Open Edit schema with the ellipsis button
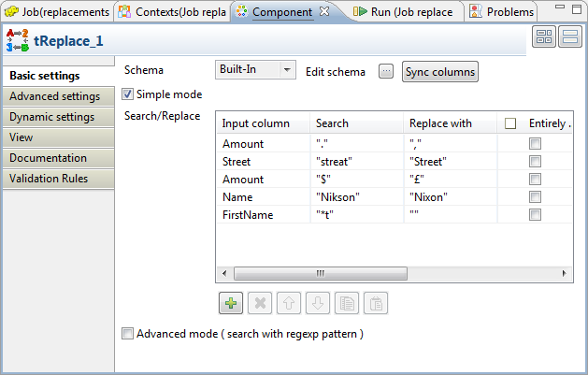The height and width of the screenshot is (375, 588). pyautogui.click(x=386, y=72)
